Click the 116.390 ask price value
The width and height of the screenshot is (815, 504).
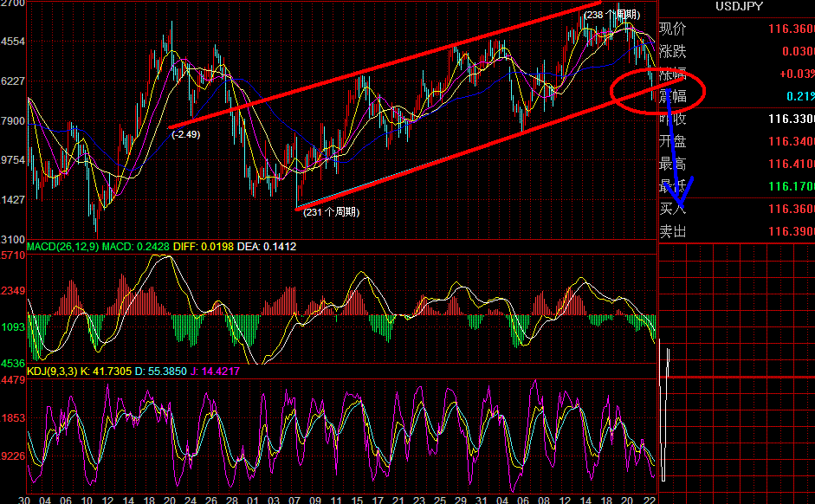click(791, 231)
